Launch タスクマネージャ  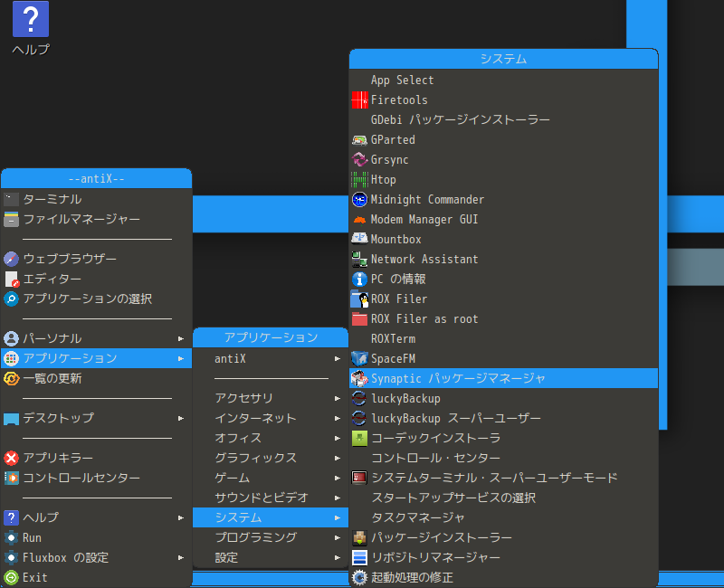(x=503, y=517)
